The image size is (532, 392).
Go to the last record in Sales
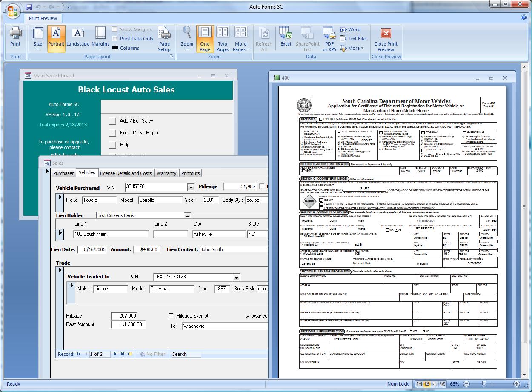click(x=123, y=354)
